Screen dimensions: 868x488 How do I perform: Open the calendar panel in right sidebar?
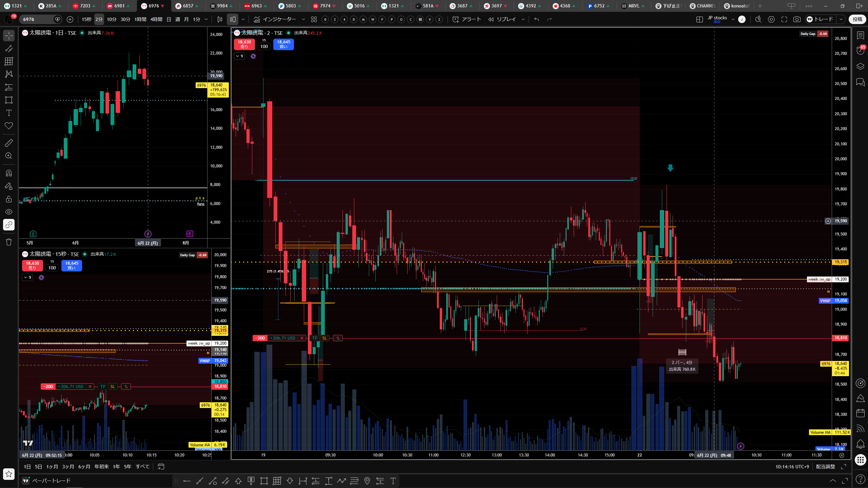click(x=860, y=413)
